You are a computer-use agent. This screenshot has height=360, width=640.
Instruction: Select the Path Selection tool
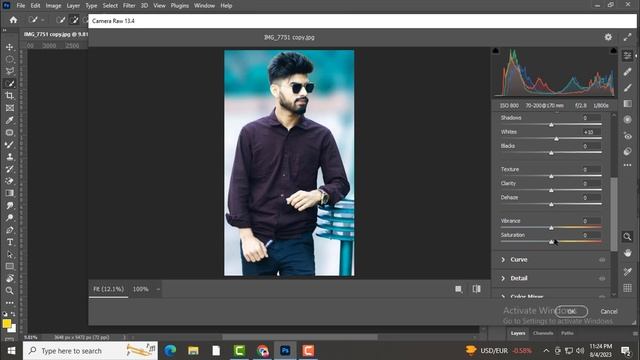9,254
